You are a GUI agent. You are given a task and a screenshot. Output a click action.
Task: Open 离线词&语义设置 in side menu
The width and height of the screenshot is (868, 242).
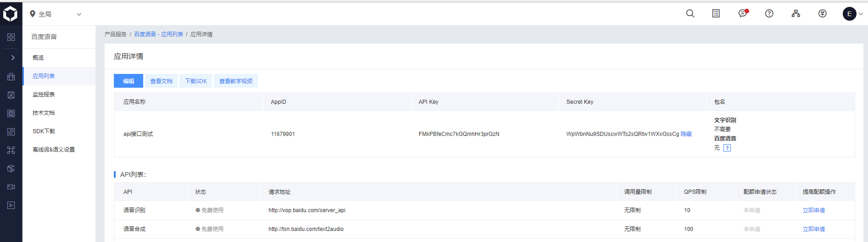(x=54, y=150)
